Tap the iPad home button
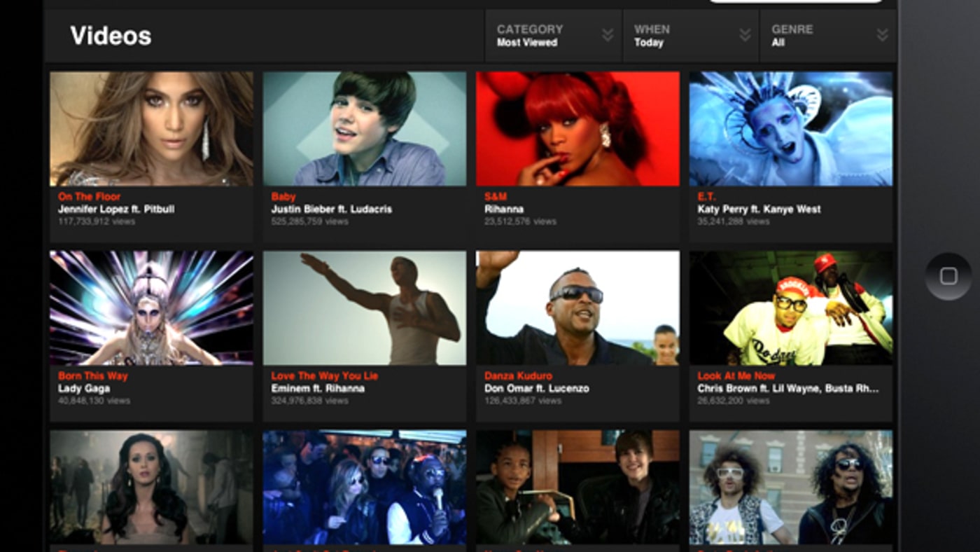Image resolution: width=980 pixels, height=552 pixels. 948,276
